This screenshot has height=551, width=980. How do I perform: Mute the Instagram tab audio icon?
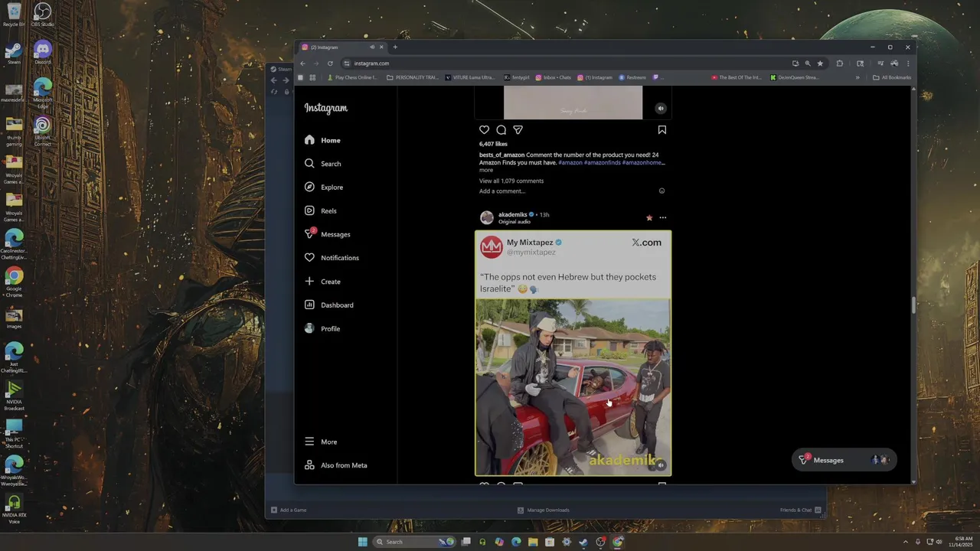371,47
